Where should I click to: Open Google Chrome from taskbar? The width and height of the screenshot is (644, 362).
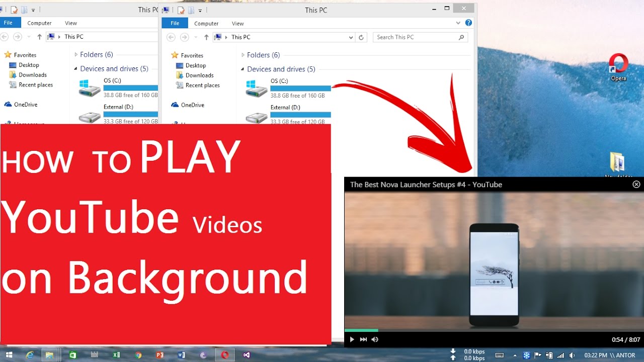click(x=138, y=355)
